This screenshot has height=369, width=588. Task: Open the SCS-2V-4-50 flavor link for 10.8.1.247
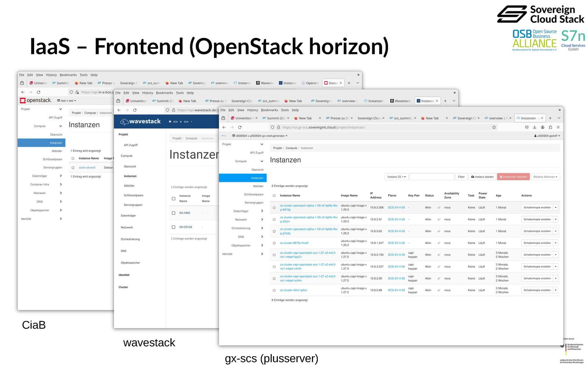click(396, 243)
